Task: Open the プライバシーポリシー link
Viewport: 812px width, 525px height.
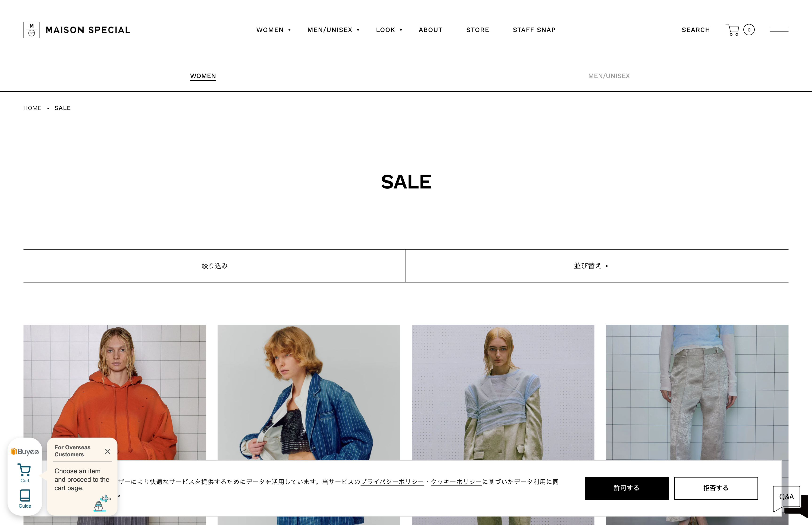Action: [x=392, y=482]
